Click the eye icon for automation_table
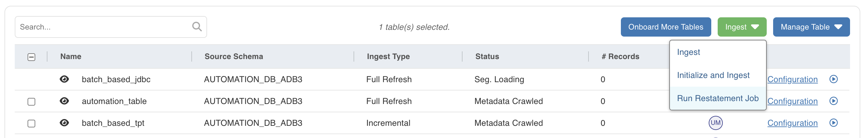The height and width of the screenshot is (138, 868). [64, 101]
